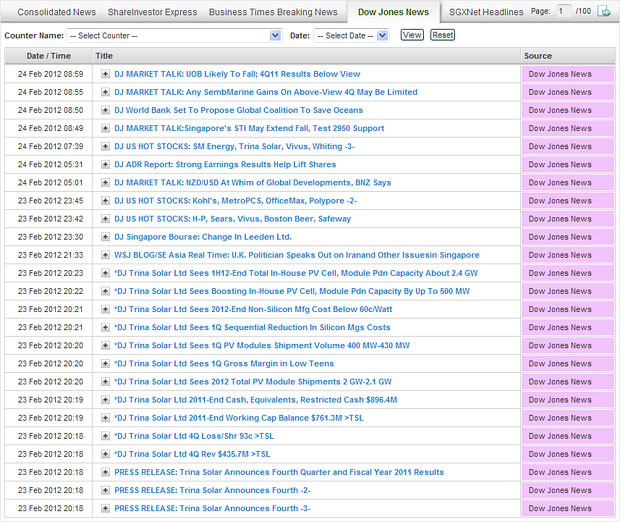Open the Counter Name dropdown
This screenshot has width=620, height=522.
tap(174, 36)
